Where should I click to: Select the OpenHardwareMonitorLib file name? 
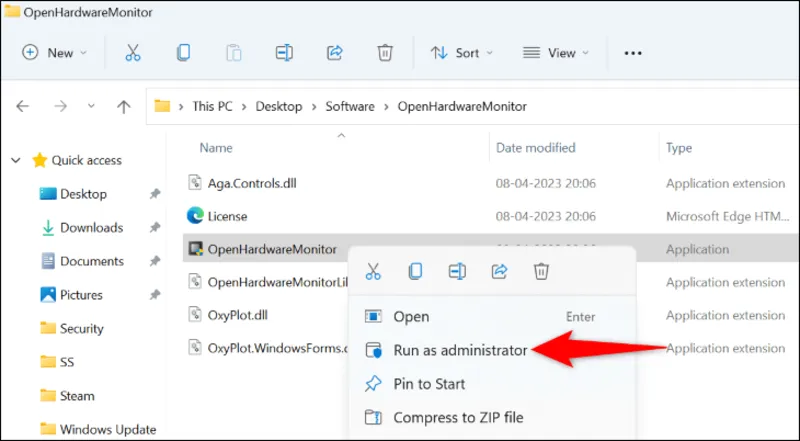tap(278, 282)
